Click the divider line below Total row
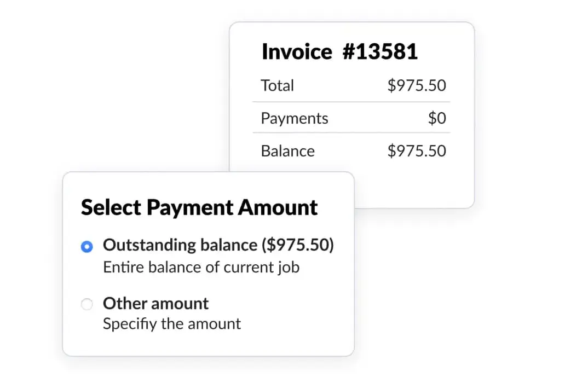 point(351,102)
